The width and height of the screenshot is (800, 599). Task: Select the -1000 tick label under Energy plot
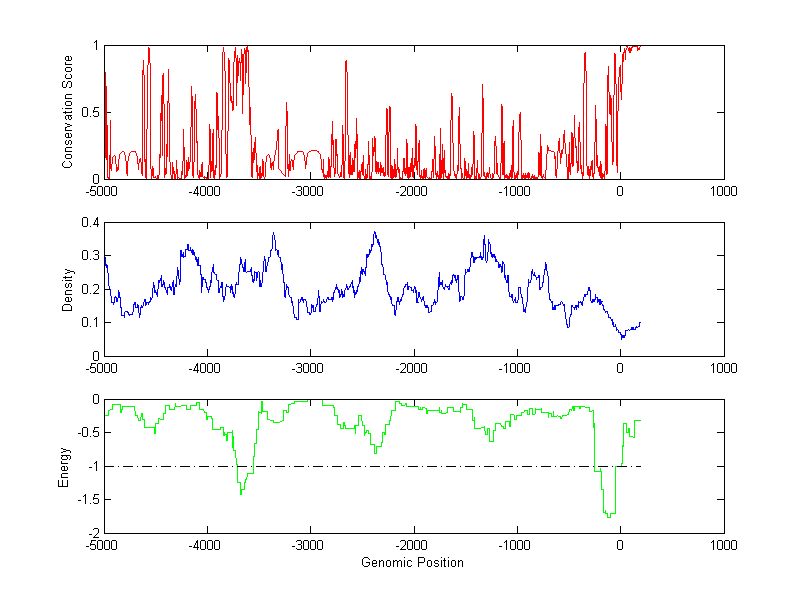pyautogui.click(x=516, y=545)
